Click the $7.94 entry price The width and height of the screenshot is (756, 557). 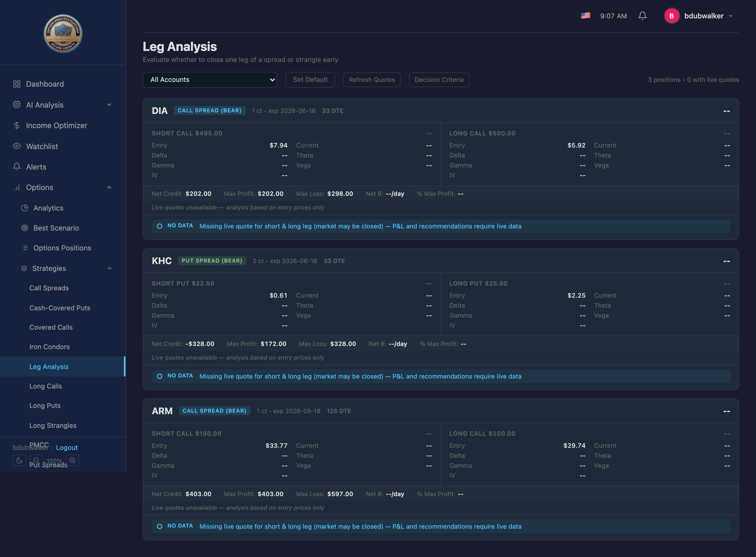(x=279, y=145)
